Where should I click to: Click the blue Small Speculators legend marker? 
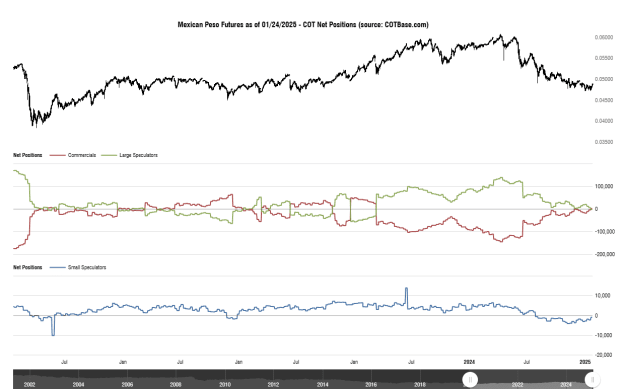[57, 267]
